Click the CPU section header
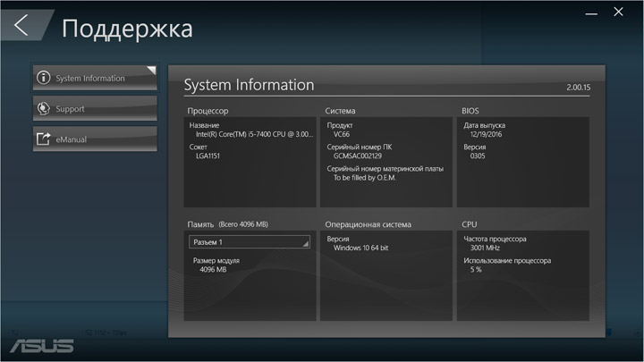This screenshot has height=362, width=644. (470, 224)
